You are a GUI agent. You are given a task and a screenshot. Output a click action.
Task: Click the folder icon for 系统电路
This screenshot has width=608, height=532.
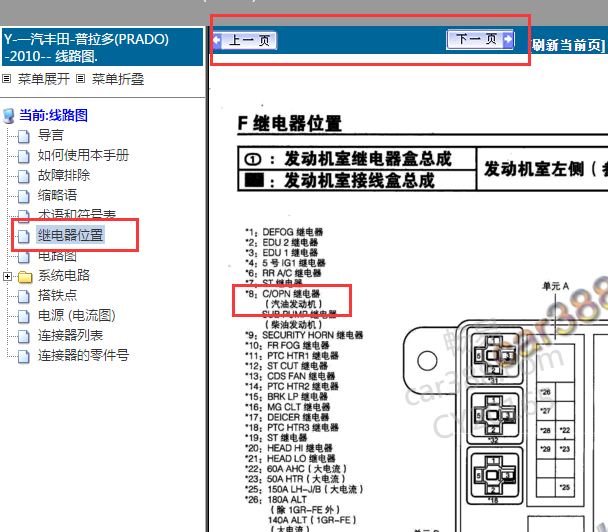(25, 277)
